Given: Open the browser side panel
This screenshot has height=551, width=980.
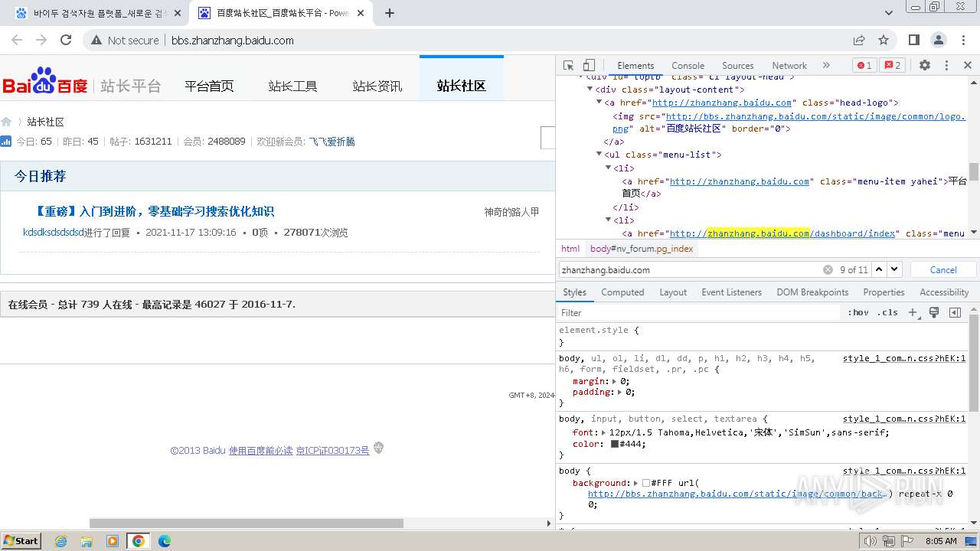Looking at the screenshot, I should pyautogui.click(x=913, y=41).
